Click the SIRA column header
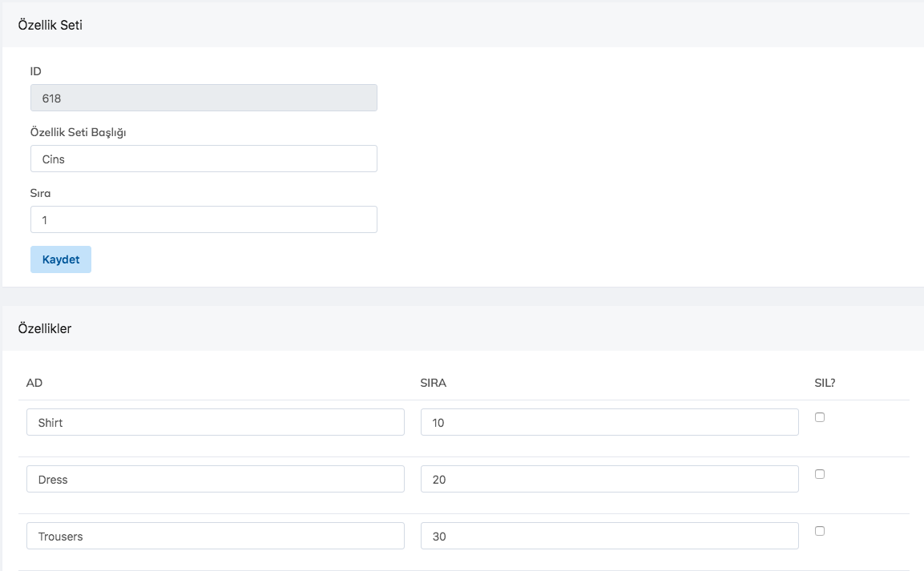 [x=433, y=383]
